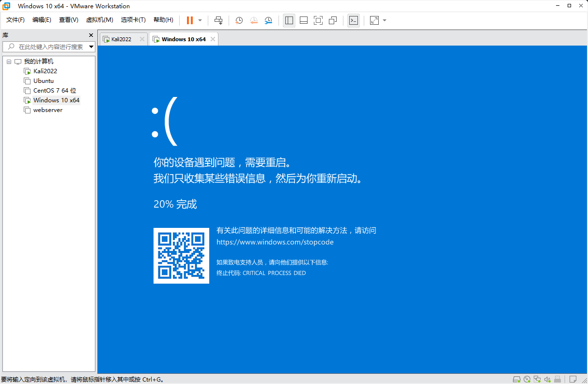Screen dimensions: 588x384
Task: Click the sad face :( symbol
Action: (165, 121)
